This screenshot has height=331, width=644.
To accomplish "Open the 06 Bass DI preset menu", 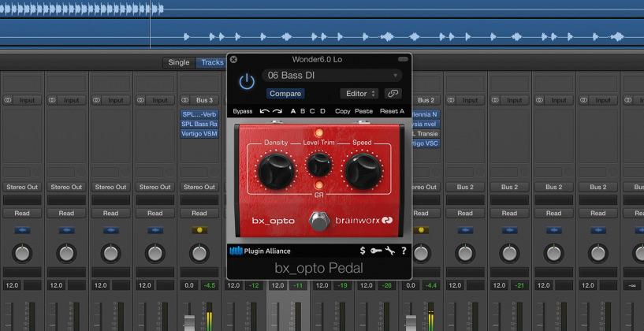I will [x=332, y=75].
